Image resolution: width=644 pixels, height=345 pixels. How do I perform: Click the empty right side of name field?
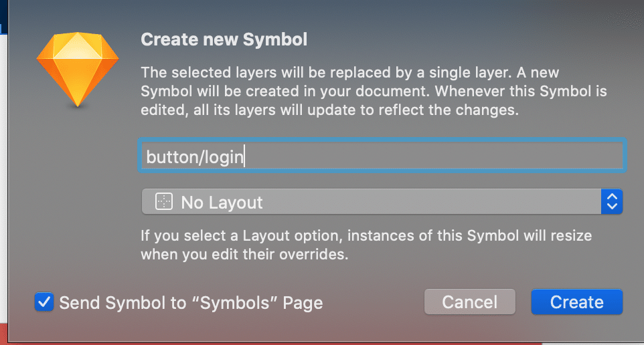502,156
